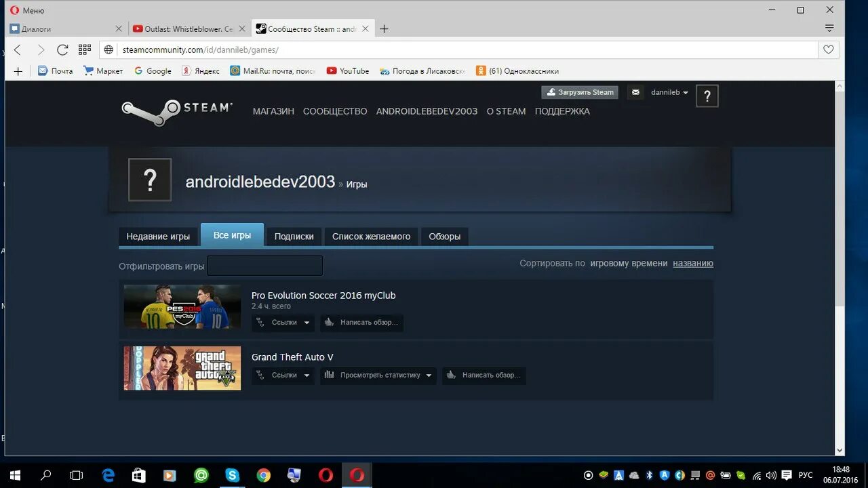Open the ANDROIDLEBEDEV2003 menu
868x488 pixels.
[x=427, y=111]
